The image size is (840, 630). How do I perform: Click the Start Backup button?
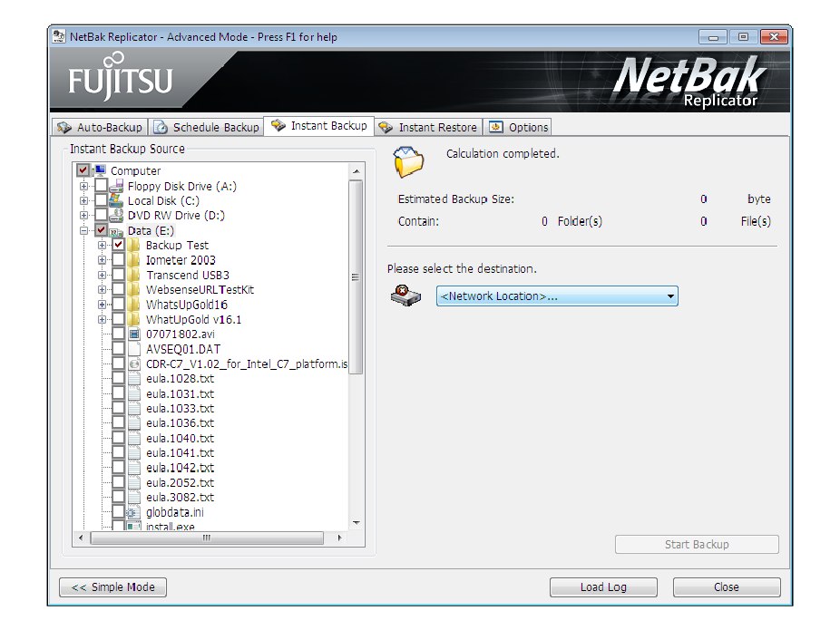point(697,545)
